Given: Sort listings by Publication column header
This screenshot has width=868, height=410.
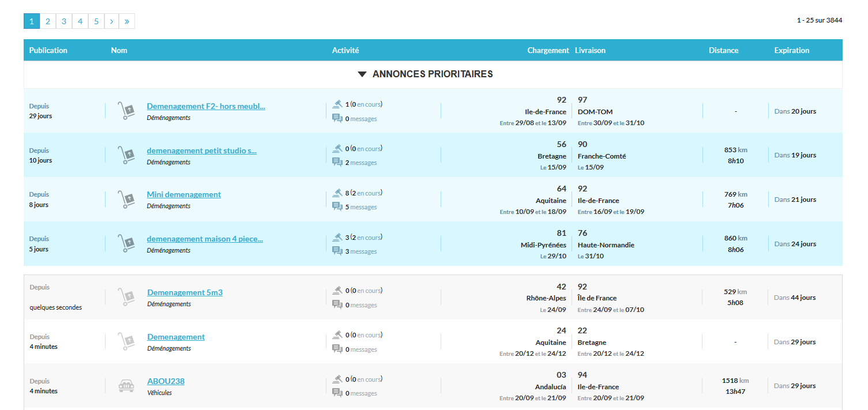Looking at the screenshot, I should pyautogui.click(x=48, y=50).
